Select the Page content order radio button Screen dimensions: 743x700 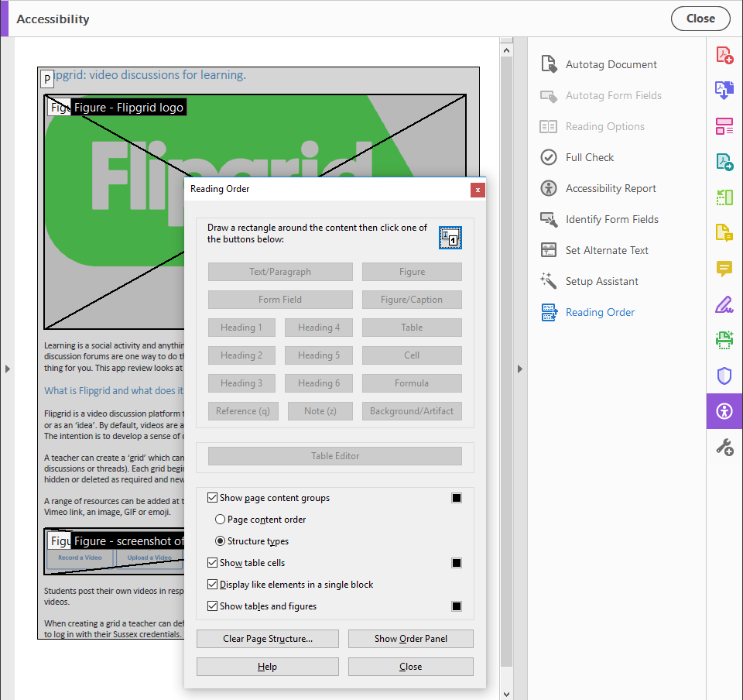220,520
